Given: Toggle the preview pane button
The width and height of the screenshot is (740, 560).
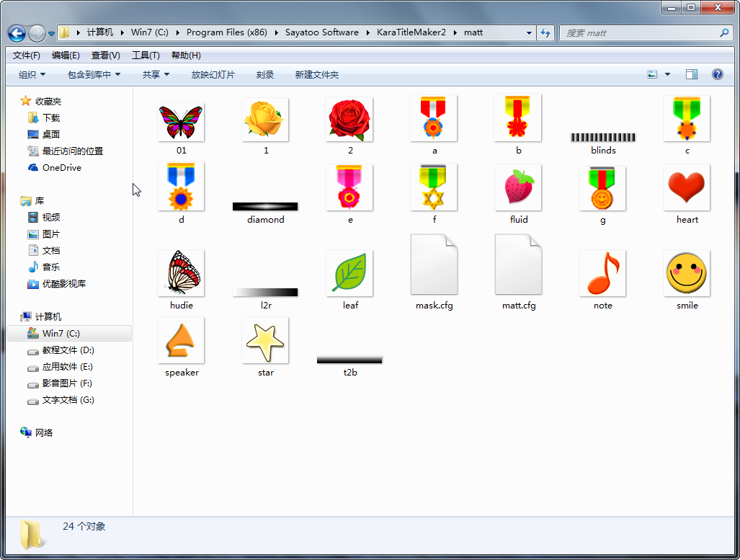Looking at the screenshot, I should point(692,74).
